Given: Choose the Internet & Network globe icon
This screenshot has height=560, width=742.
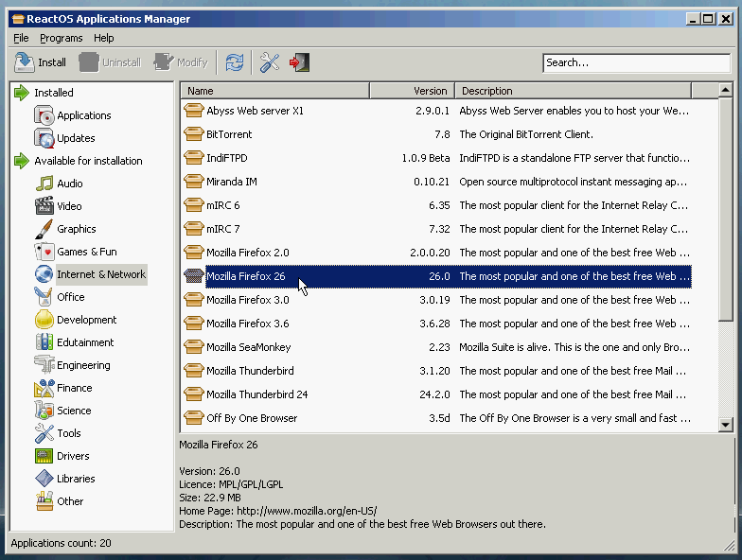Looking at the screenshot, I should 44,274.
